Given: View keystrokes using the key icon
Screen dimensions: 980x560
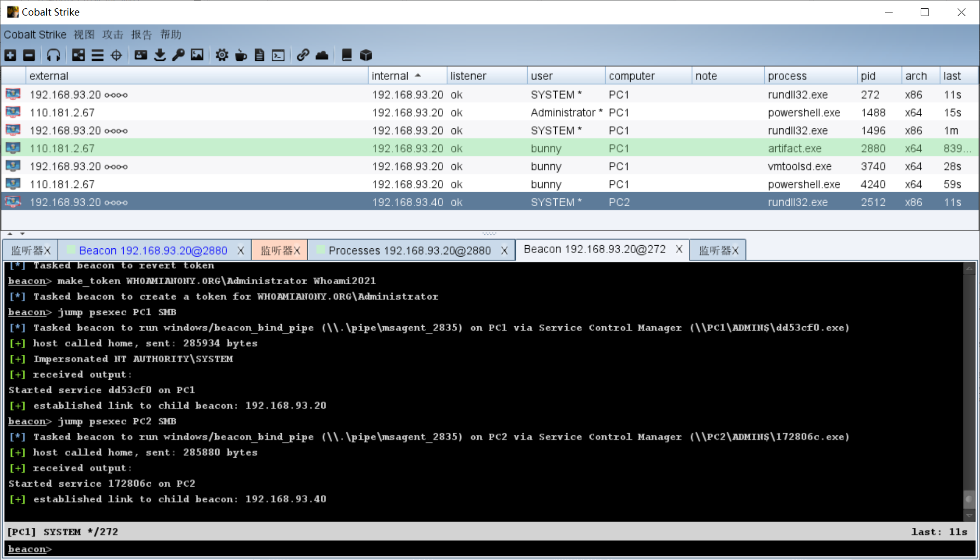Looking at the screenshot, I should (x=178, y=55).
